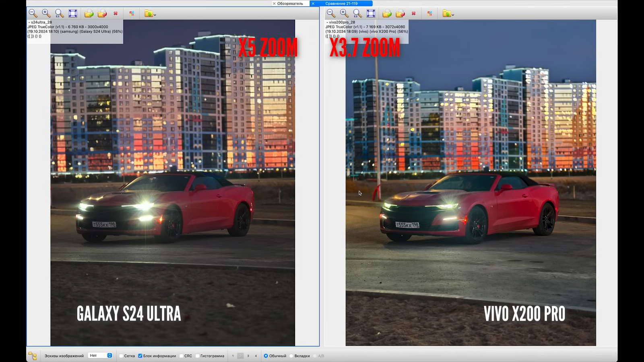Set 1:1 zoom in the left pane
This screenshot has height=362, width=644.
(60, 13)
